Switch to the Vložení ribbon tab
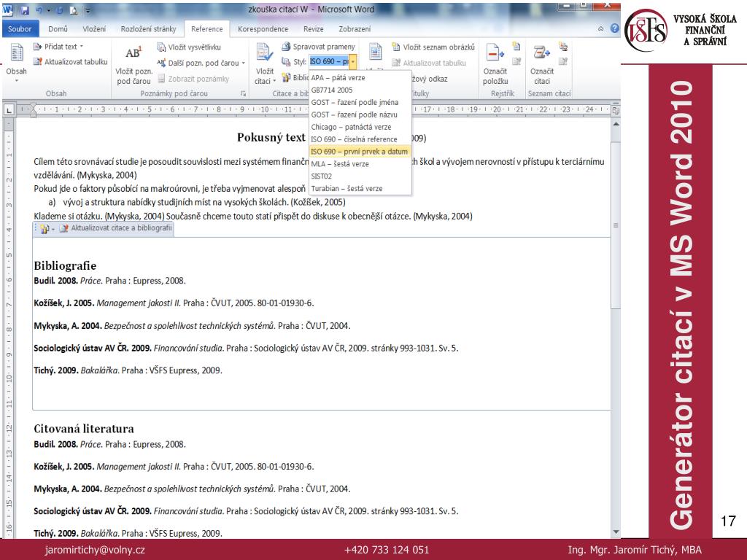 click(94, 28)
